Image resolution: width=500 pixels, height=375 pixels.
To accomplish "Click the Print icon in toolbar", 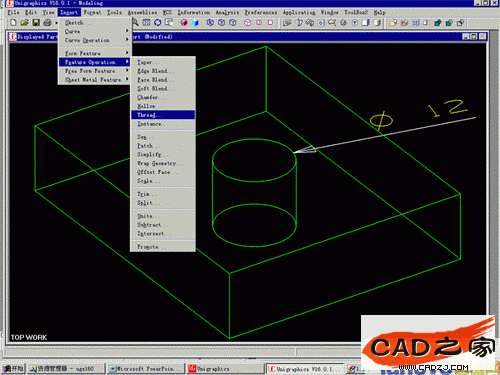I will coord(47,23).
